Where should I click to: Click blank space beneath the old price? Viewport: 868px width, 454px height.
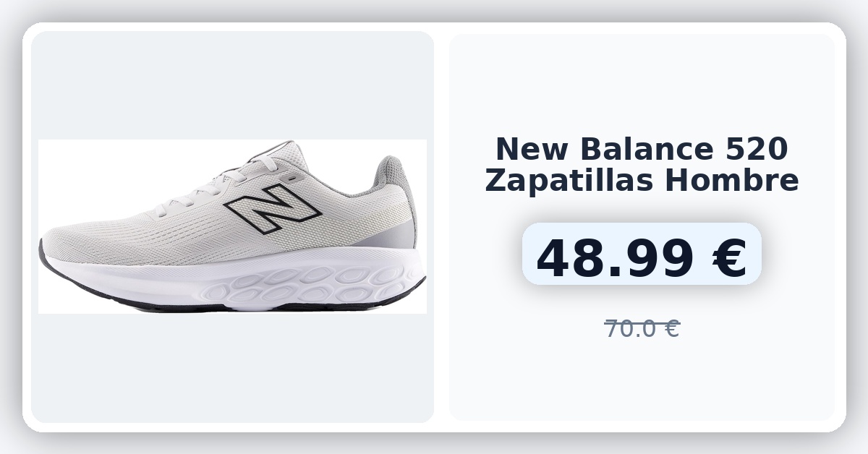coord(642,380)
